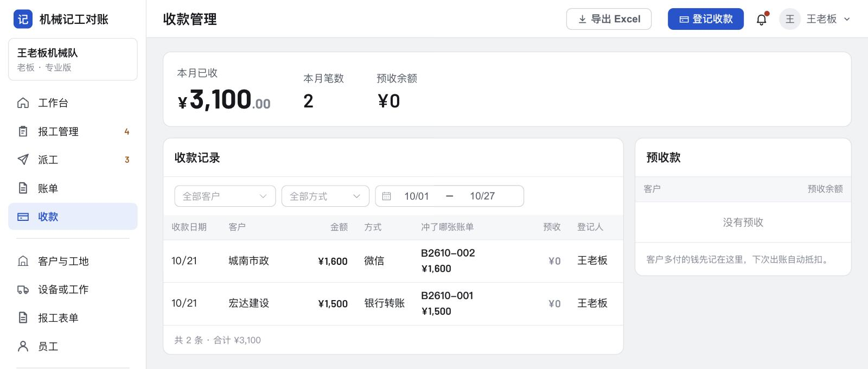The width and height of the screenshot is (868, 369).
Task: Expand the 全部客户 filter dropdown
Action: click(225, 196)
